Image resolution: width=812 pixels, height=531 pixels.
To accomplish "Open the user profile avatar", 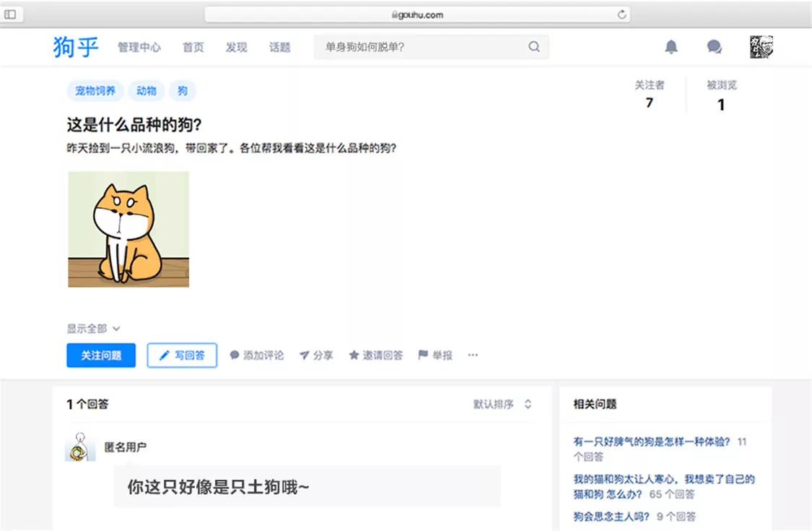I will click(761, 47).
